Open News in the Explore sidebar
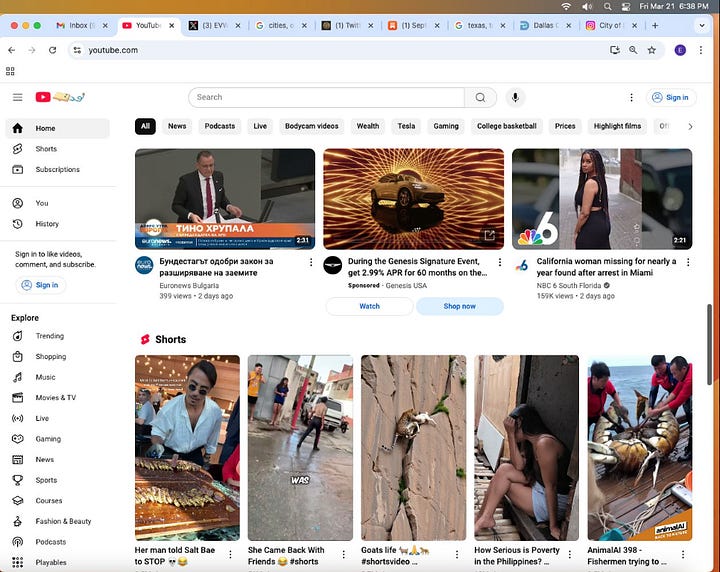720x572 pixels. (57, 460)
